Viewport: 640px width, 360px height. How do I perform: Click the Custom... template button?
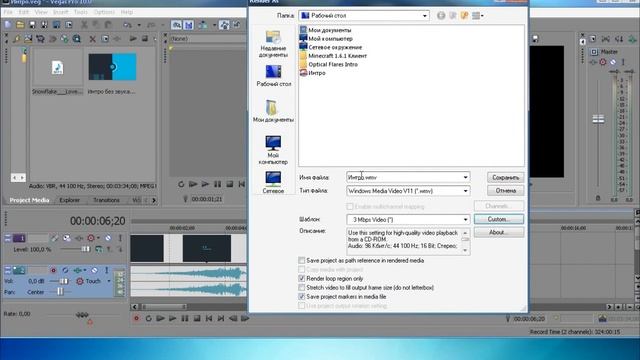499,219
